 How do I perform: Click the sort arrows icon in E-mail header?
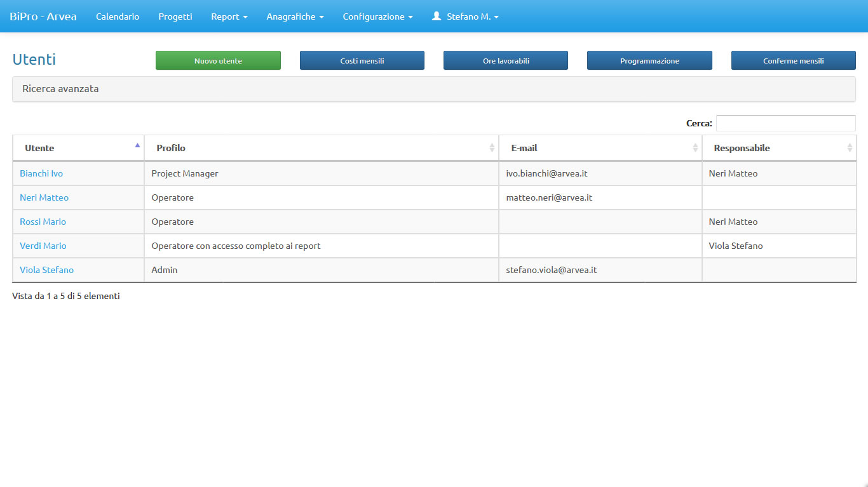pyautogui.click(x=695, y=148)
